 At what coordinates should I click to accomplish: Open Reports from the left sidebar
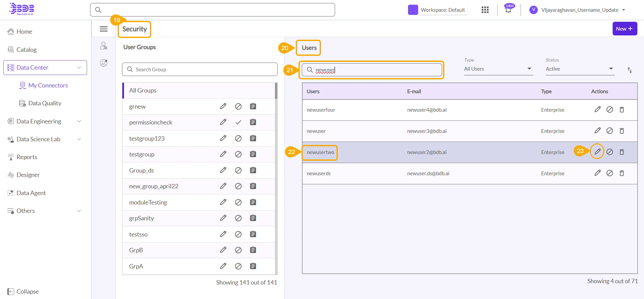click(x=27, y=157)
